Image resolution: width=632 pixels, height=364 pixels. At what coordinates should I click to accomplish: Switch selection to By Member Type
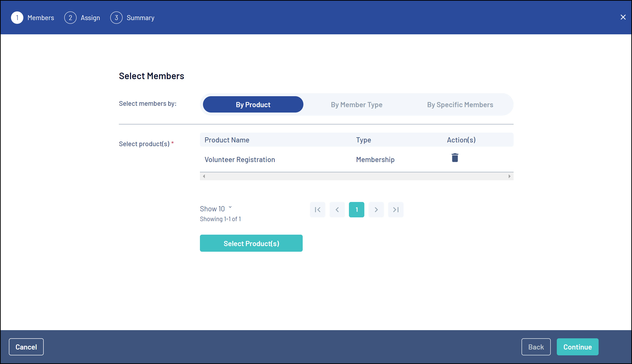pyautogui.click(x=356, y=105)
